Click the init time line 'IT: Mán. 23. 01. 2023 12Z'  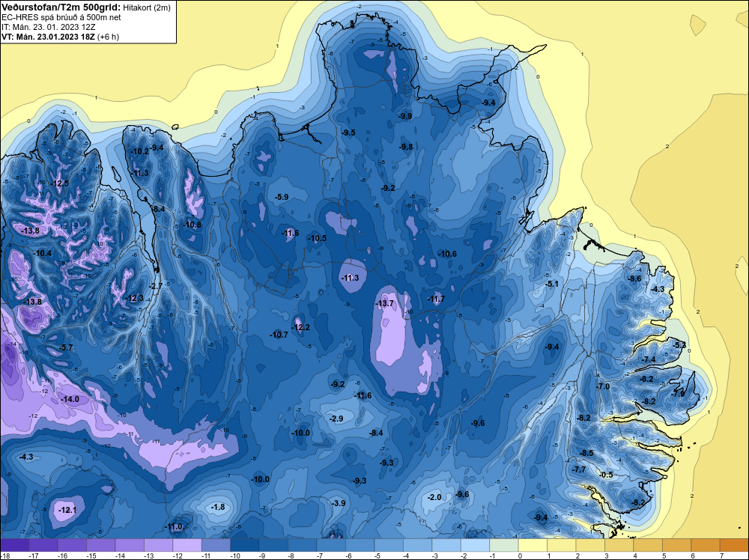point(48,27)
